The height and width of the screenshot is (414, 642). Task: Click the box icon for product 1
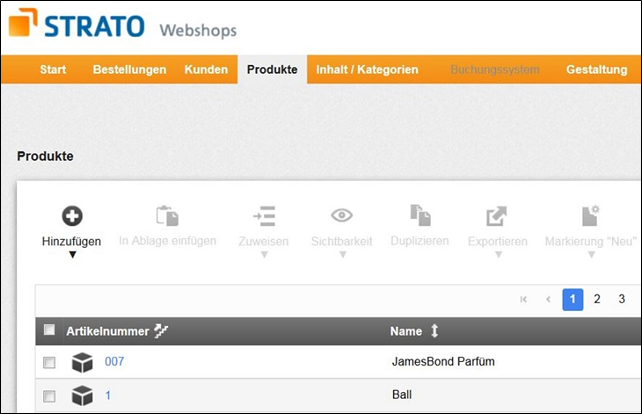pos(82,396)
